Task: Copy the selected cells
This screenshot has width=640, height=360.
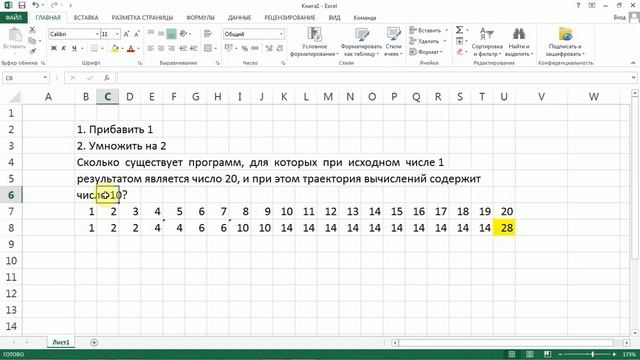Action: click(32, 40)
